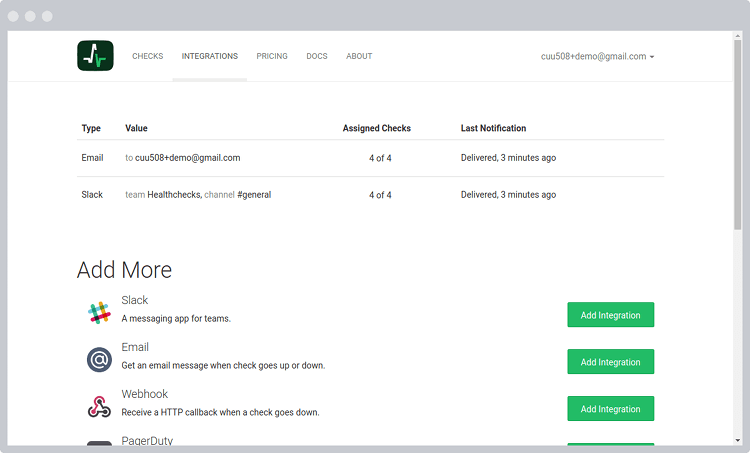Open the DOCS menu item
Image resolution: width=750 pixels, height=453 pixels.
click(317, 57)
